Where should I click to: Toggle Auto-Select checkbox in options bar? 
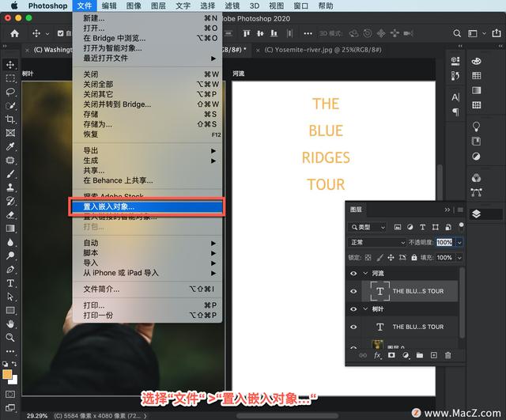[x=60, y=33]
